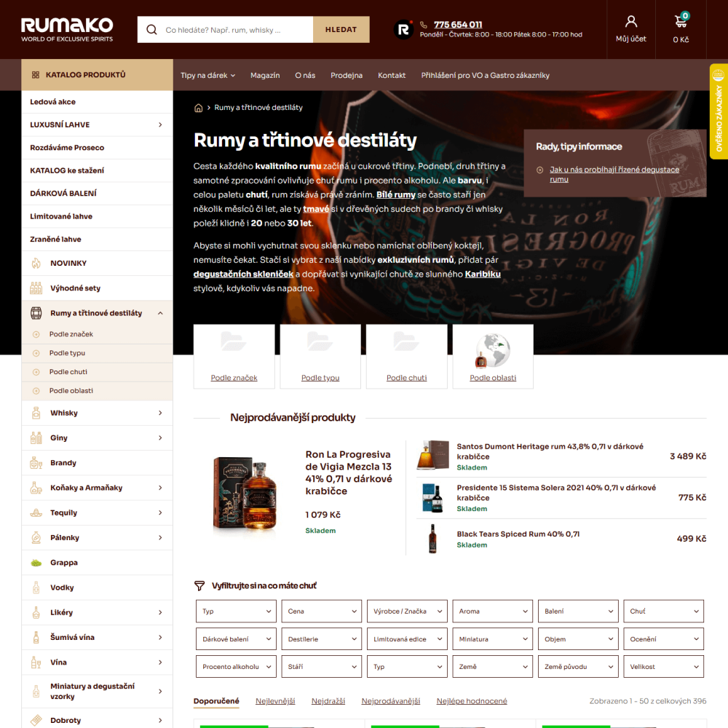Open the shopping cart icon
The image size is (728, 728).
point(681,21)
